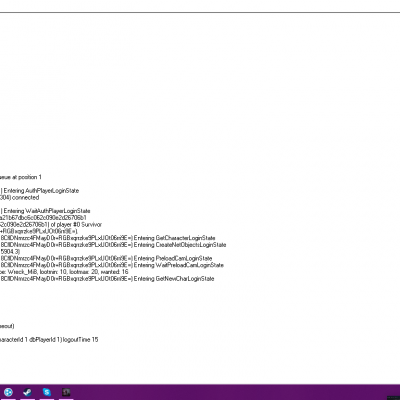Select the Entering WaitAuthPlayerLoginState log line

[x=45, y=211]
